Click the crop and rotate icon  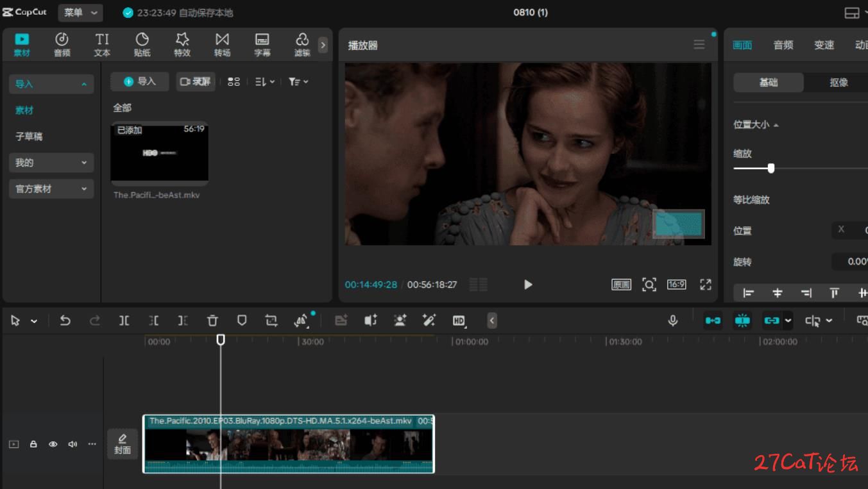[x=271, y=320]
